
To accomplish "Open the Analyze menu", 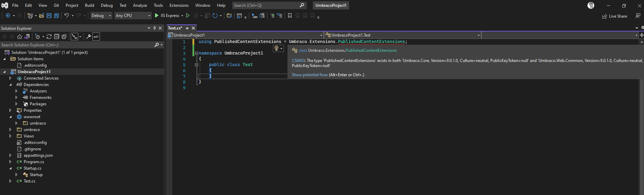I will (x=140, y=5).
